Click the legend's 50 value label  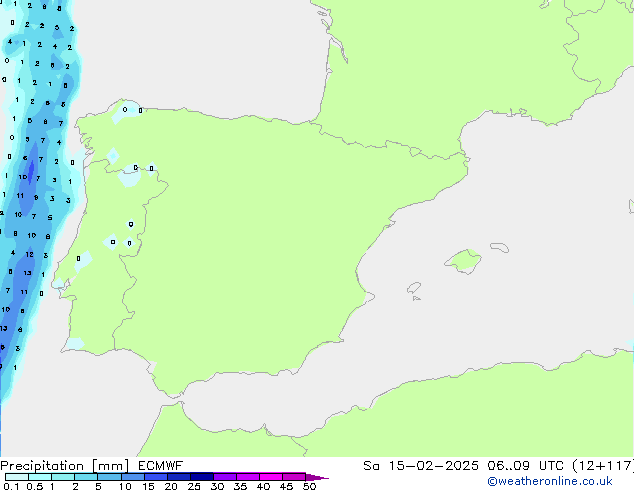310,487
